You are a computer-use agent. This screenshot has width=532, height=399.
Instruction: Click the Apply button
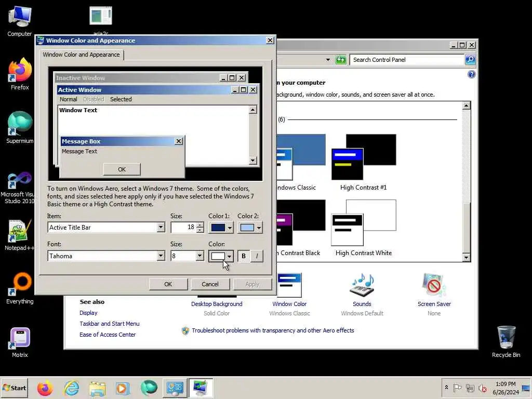(252, 284)
